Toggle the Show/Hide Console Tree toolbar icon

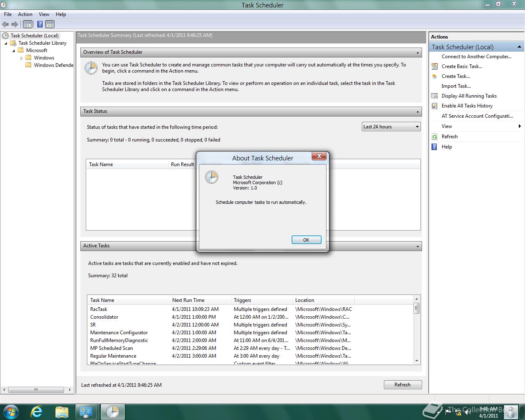point(28,25)
